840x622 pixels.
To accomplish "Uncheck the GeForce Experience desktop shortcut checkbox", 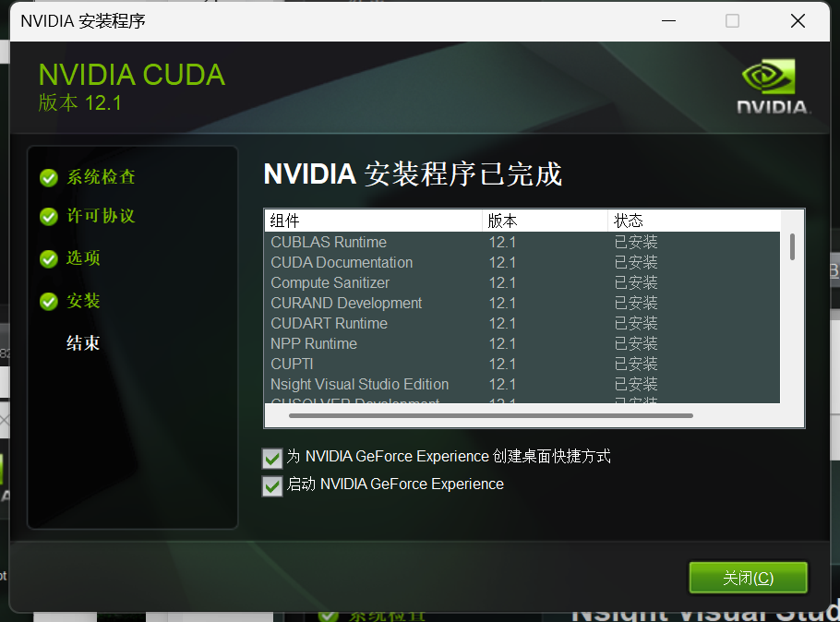I will click(x=272, y=458).
